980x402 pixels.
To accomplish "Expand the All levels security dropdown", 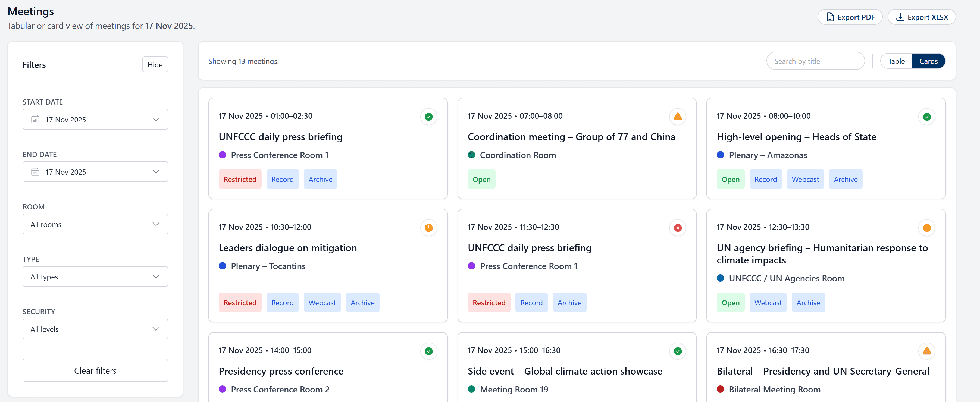I will pyautogui.click(x=95, y=329).
